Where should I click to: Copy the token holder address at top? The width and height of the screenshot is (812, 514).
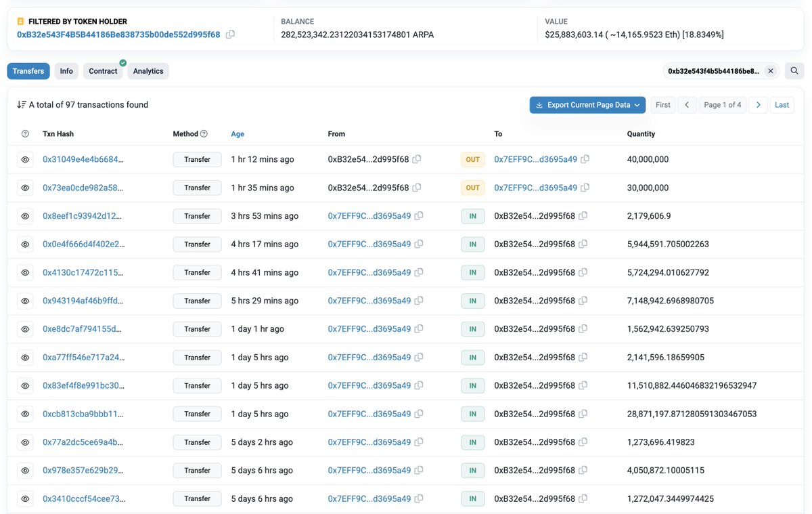[x=230, y=35]
